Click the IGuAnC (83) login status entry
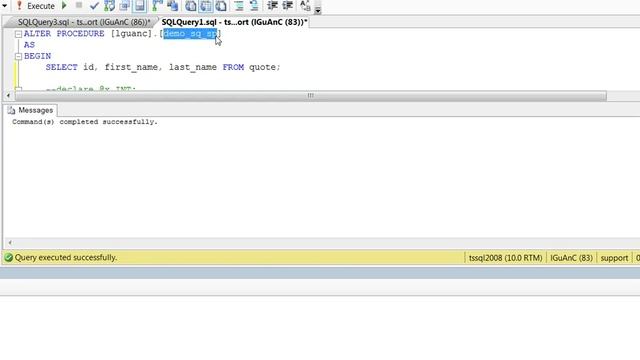 point(571,258)
